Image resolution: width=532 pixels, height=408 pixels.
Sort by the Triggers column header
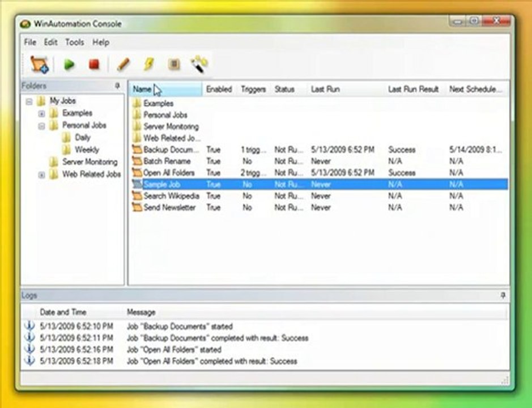click(253, 90)
